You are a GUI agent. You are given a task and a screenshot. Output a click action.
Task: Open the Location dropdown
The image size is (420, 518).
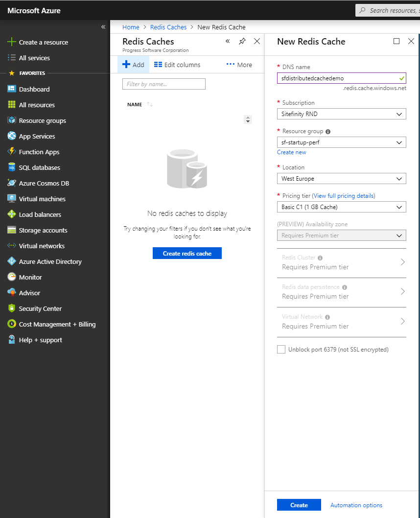click(341, 178)
